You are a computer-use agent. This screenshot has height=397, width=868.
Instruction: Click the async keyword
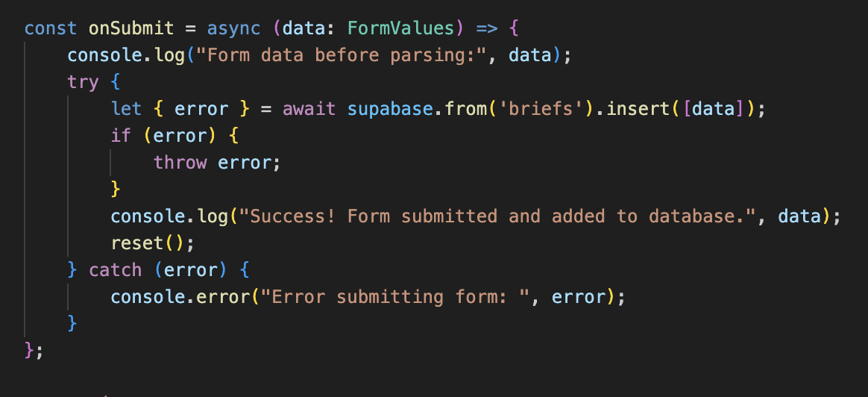233,28
